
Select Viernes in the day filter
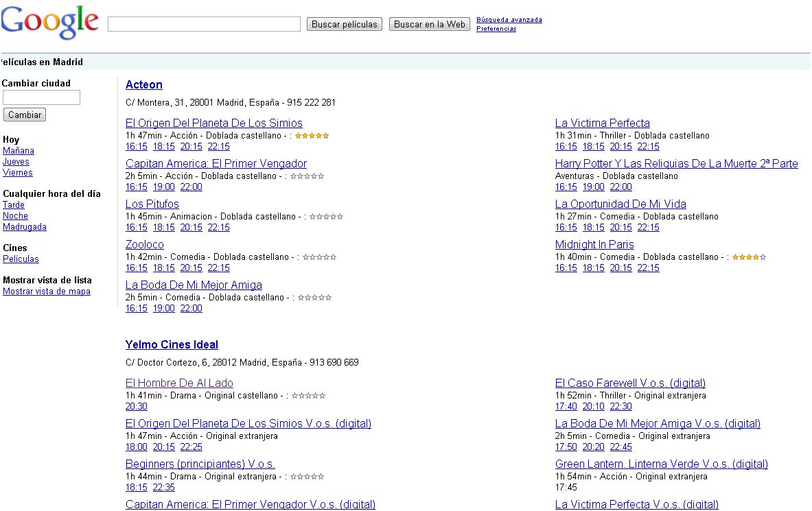[18, 173]
